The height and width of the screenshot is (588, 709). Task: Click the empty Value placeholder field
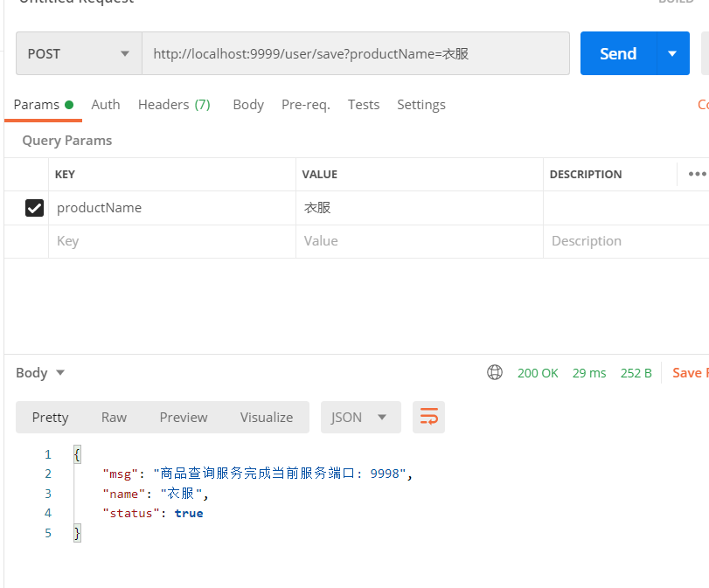click(419, 241)
